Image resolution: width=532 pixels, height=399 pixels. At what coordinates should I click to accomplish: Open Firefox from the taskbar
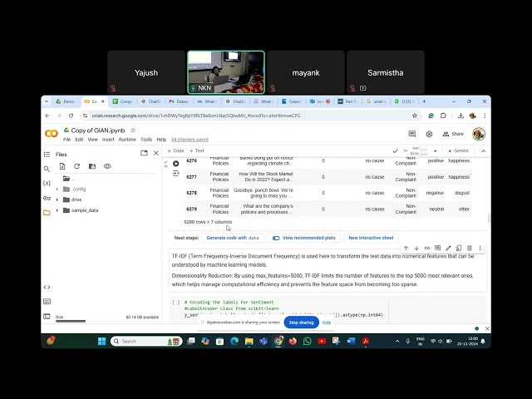click(293, 342)
